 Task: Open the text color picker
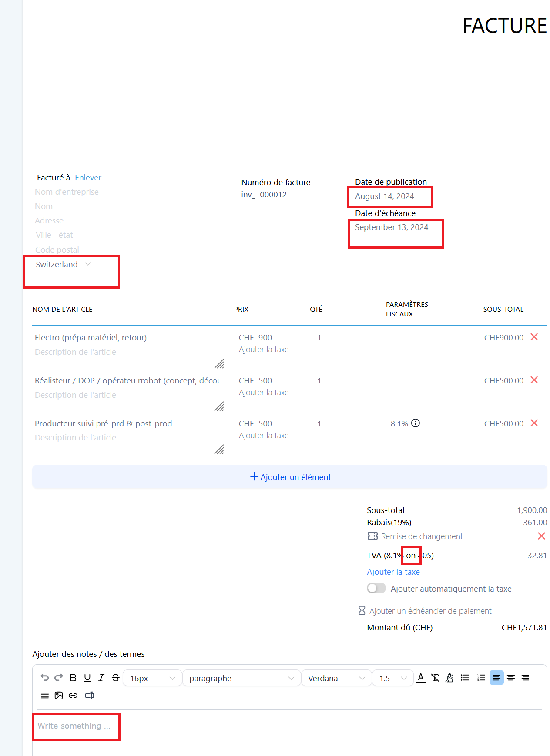click(x=421, y=678)
